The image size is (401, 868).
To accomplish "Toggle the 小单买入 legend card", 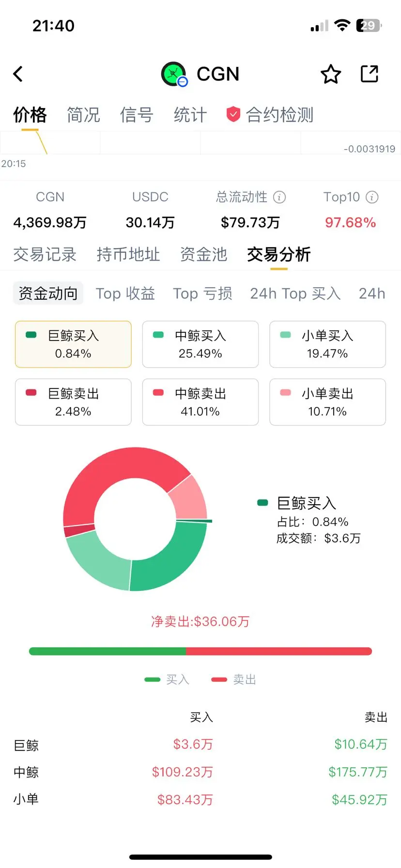I will click(327, 344).
